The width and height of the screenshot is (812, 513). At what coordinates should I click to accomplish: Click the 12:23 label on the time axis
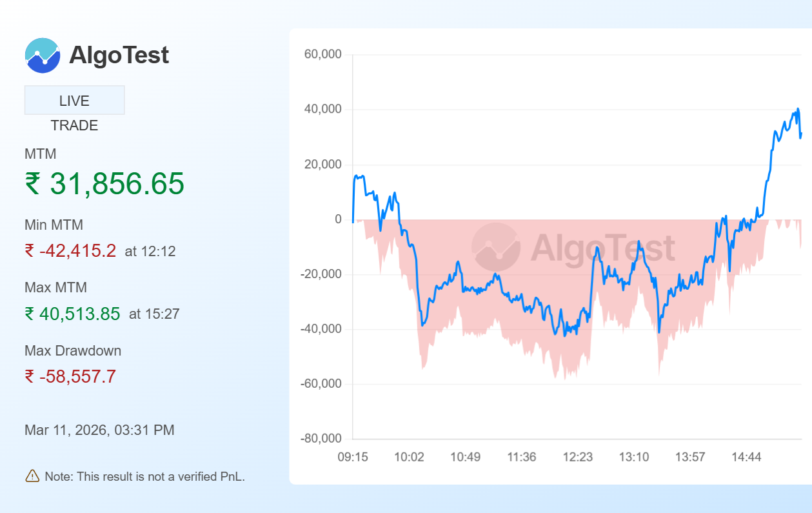pyautogui.click(x=578, y=456)
